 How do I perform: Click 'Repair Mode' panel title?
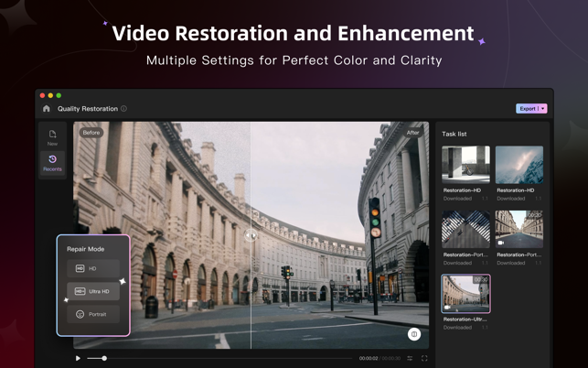pyautogui.click(x=85, y=249)
